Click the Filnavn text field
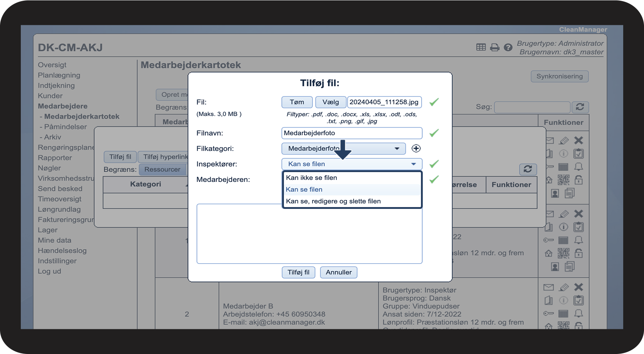Screen dimensions: 644x354 pyautogui.click(x=352, y=133)
